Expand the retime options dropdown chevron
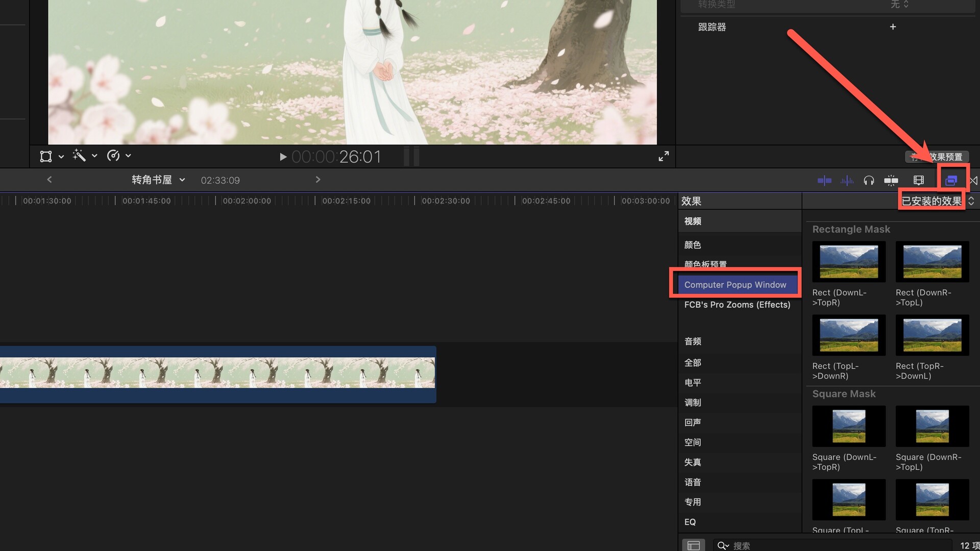980x551 pixels. coord(128,156)
